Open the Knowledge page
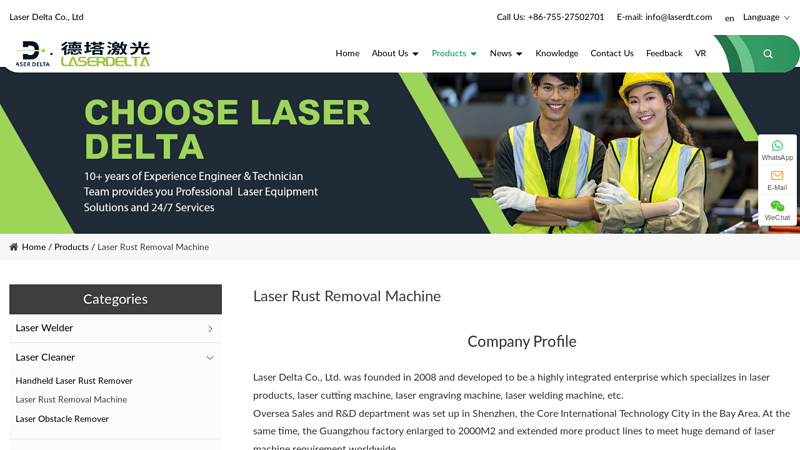 [557, 54]
